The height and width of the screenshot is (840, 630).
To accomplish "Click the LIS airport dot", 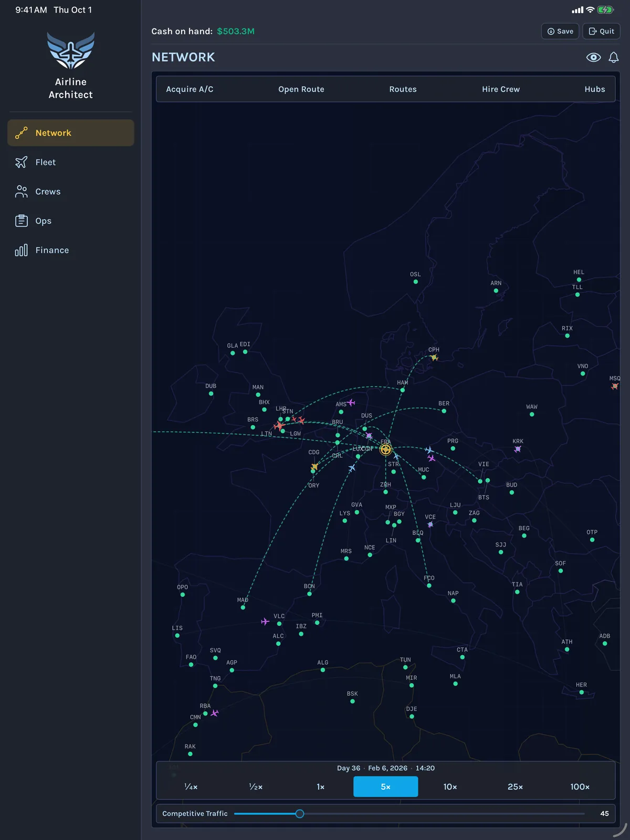I will pos(177,636).
